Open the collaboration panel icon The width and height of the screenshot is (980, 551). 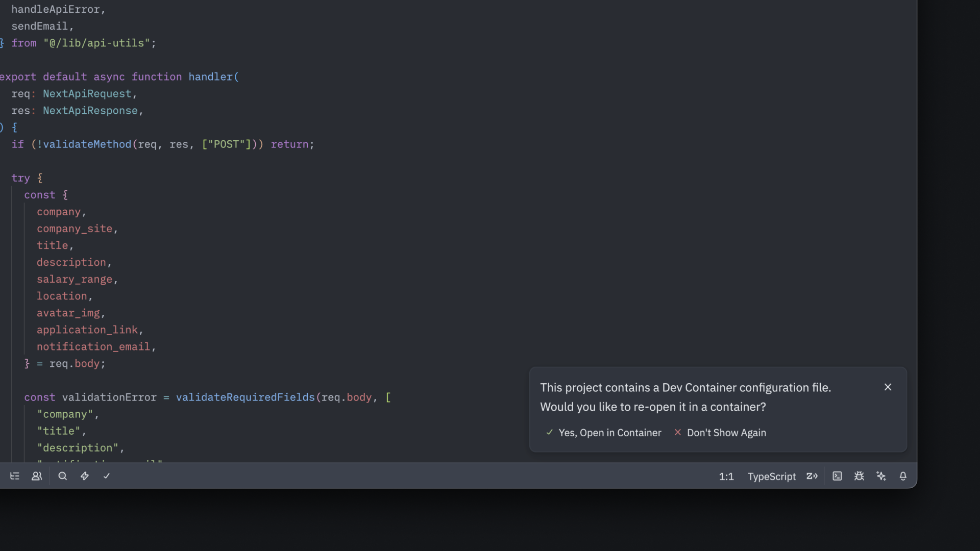37,476
